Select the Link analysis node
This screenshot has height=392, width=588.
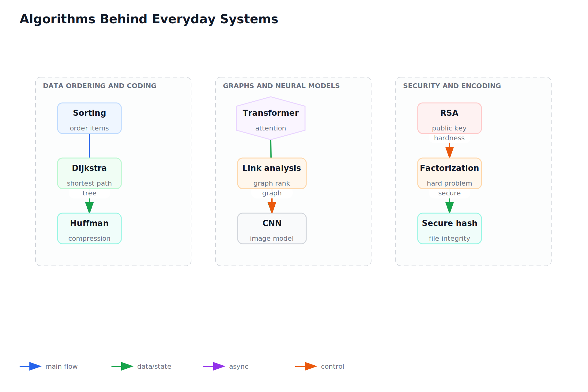(272, 173)
